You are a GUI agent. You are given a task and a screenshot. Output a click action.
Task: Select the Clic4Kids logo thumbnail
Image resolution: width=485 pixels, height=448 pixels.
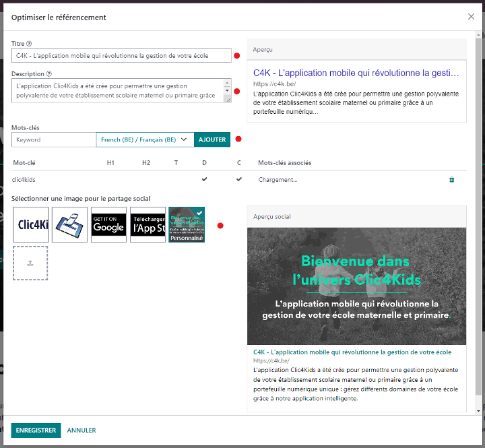30,224
